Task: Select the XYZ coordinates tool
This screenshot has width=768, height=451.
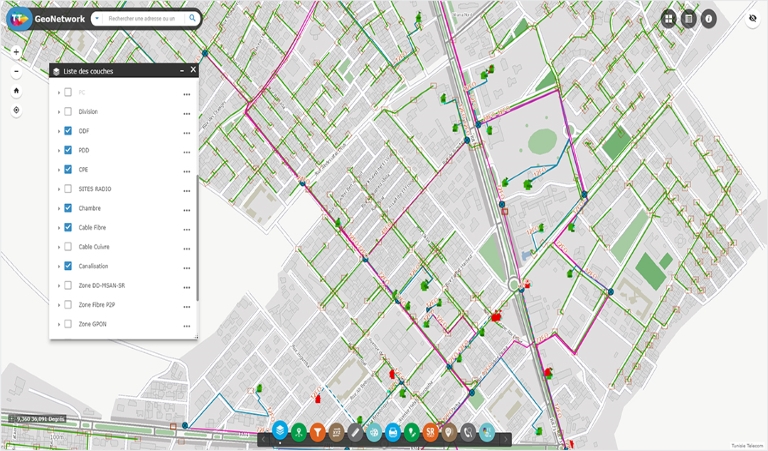Action: (336, 432)
